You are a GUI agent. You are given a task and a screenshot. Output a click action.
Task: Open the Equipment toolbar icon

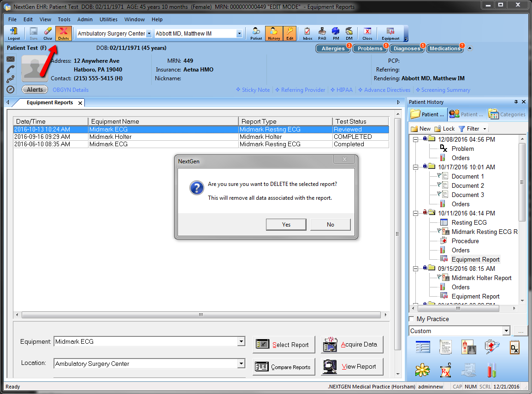(x=390, y=34)
